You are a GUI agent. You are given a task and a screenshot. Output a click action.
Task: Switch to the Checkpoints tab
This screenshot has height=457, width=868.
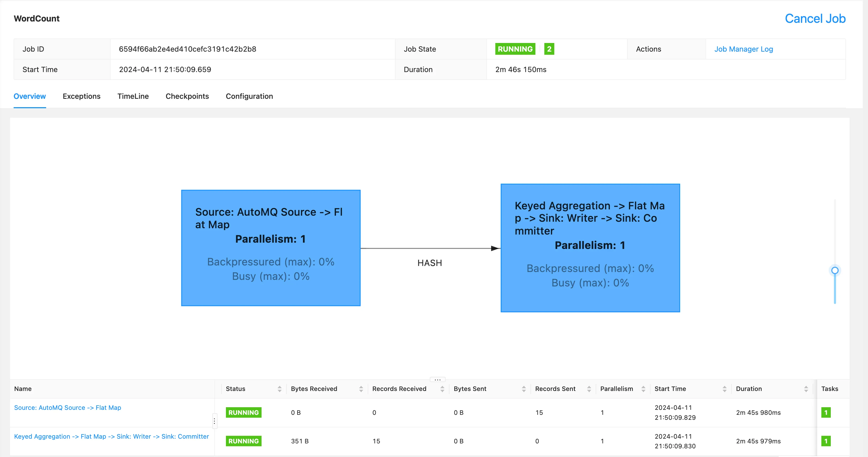point(187,96)
